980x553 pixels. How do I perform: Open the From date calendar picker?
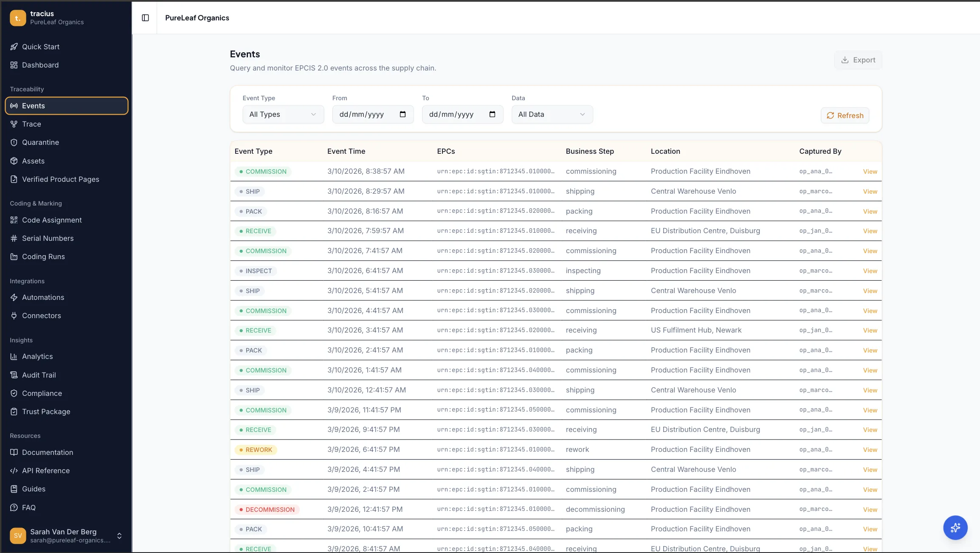coord(403,114)
